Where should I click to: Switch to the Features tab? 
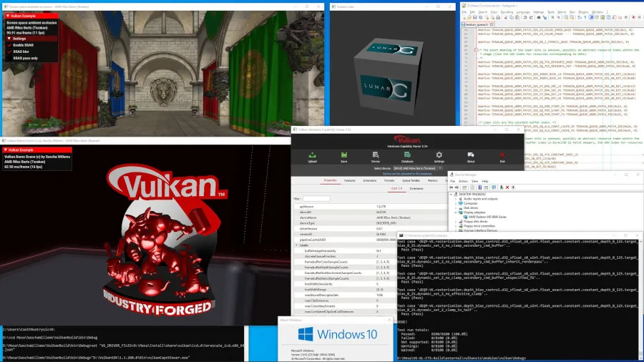click(x=349, y=180)
